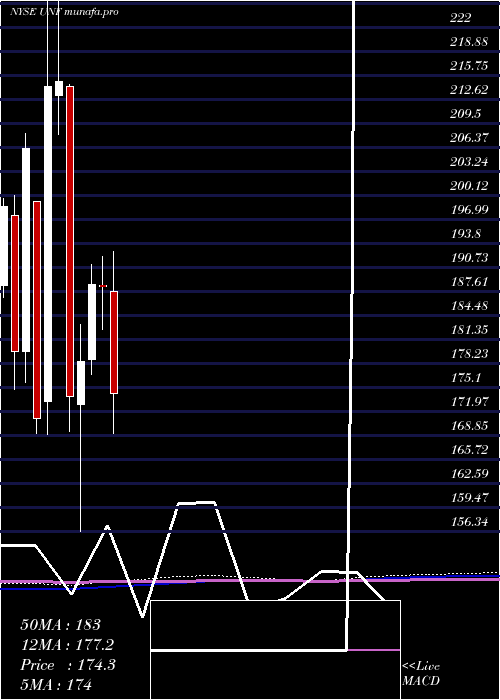500x700 pixels.
Task: Click the NYSE UNF munafa.pro title
Action: point(64,12)
